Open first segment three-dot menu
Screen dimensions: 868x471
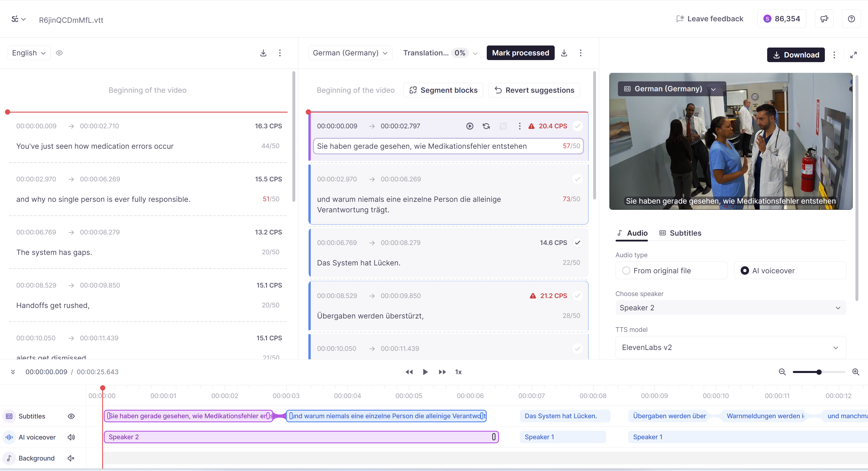click(x=520, y=126)
